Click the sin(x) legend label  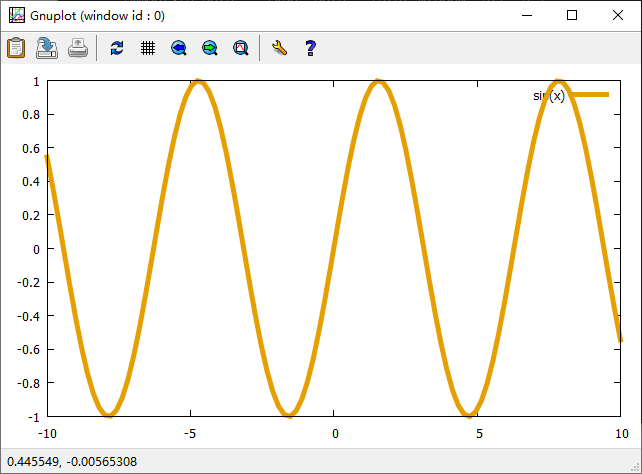point(549,96)
